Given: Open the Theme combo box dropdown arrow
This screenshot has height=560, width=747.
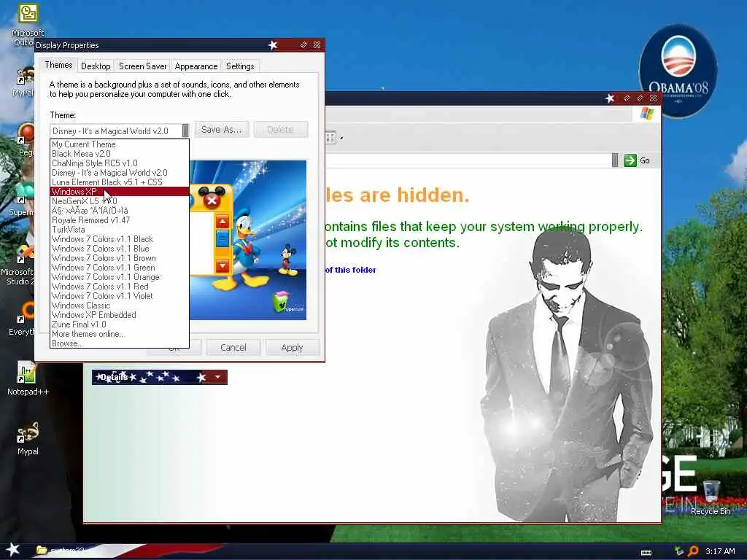Looking at the screenshot, I should (x=185, y=131).
